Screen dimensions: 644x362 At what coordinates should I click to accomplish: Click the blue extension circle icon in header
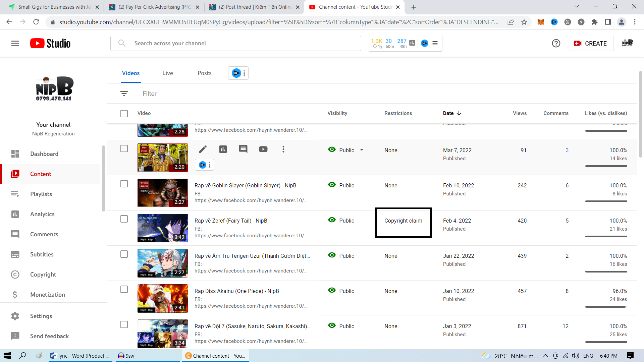[x=425, y=43]
